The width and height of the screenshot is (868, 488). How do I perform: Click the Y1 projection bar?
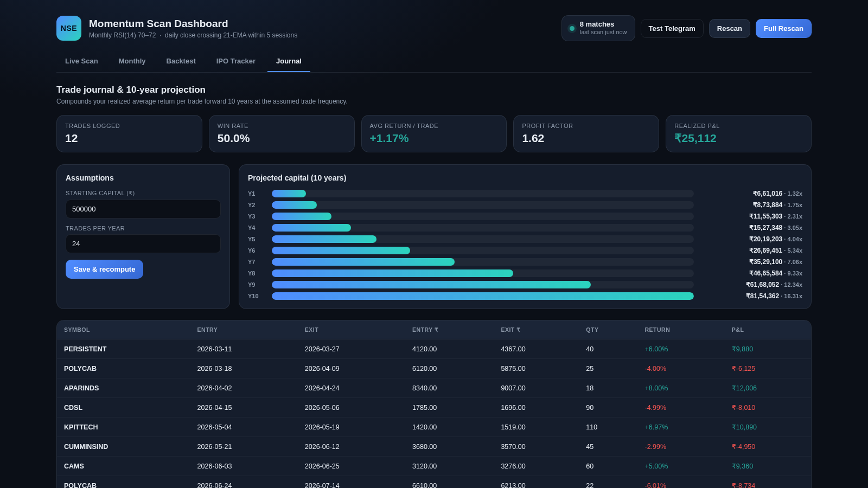(289, 194)
